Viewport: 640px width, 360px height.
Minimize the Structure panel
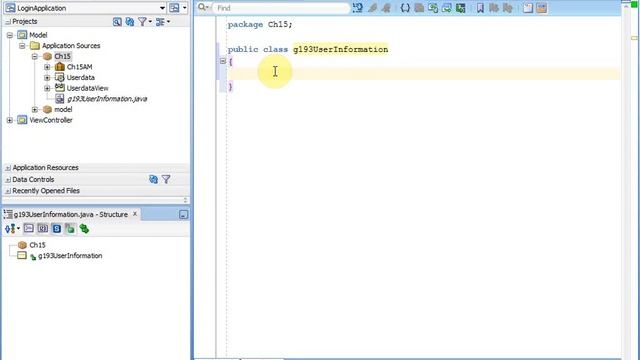(x=183, y=215)
